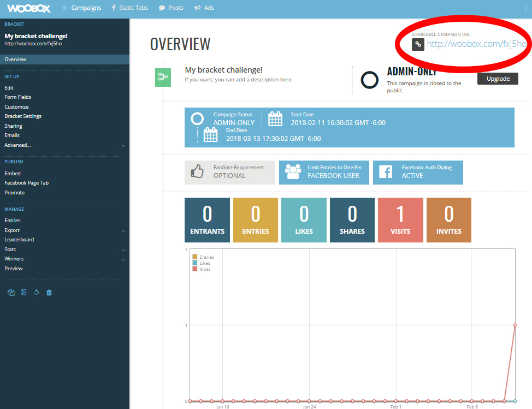Click the reset campaign circular arrow icon
The width and height of the screenshot is (532, 409).
pyautogui.click(x=36, y=292)
